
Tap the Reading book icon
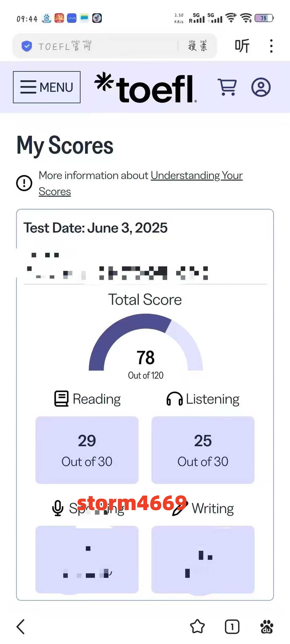click(x=61, y=398)
